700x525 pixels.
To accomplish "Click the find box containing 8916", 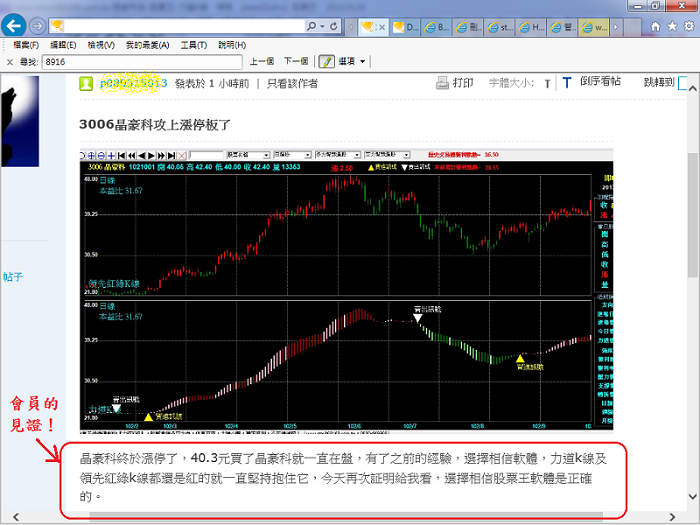I will (x=142, y=62).
